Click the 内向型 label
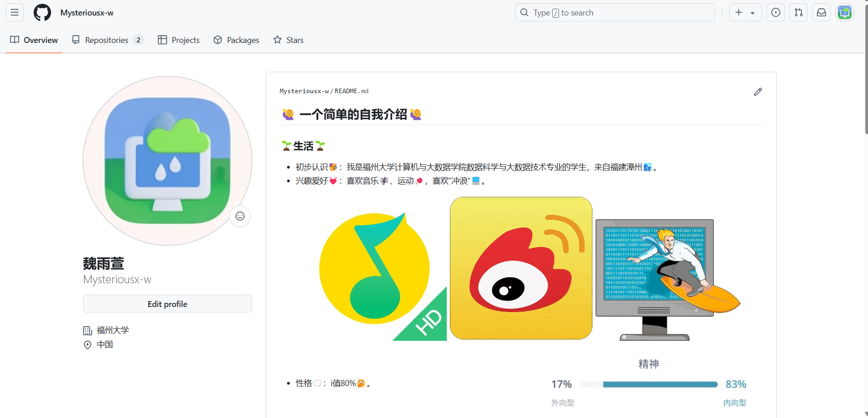The image size is (868, 418). point(735,402)
